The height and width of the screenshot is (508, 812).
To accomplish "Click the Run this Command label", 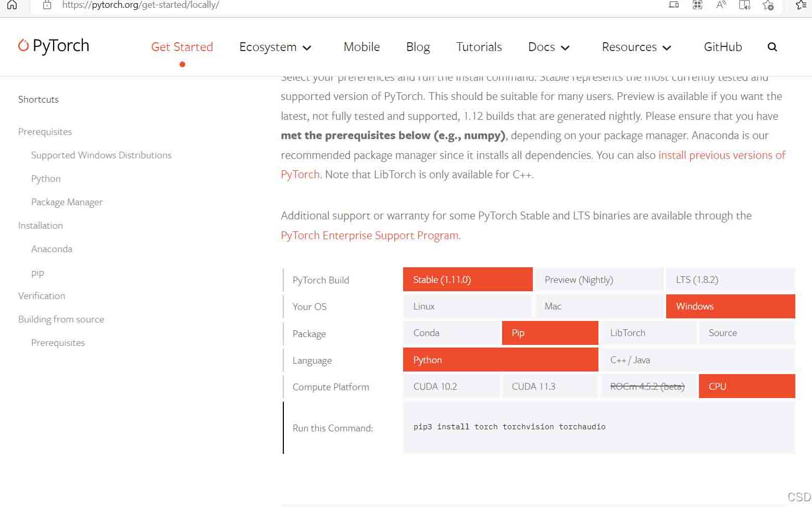I will 333,428.
